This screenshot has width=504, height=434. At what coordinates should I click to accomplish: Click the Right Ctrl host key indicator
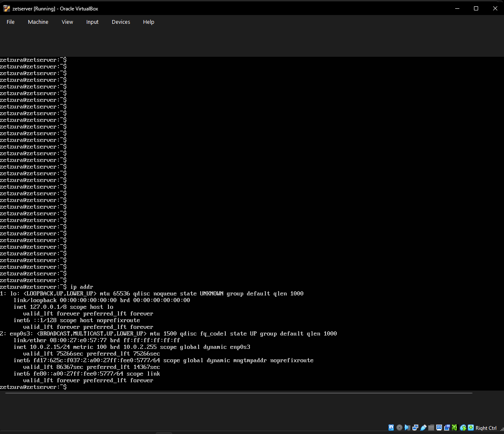(x=486, y=428)
